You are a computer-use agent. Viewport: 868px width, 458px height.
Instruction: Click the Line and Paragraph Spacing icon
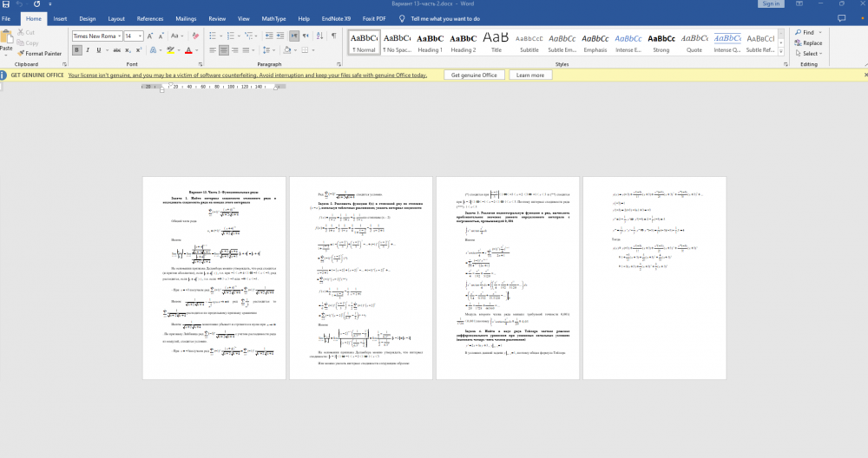(x=266, y=50)
